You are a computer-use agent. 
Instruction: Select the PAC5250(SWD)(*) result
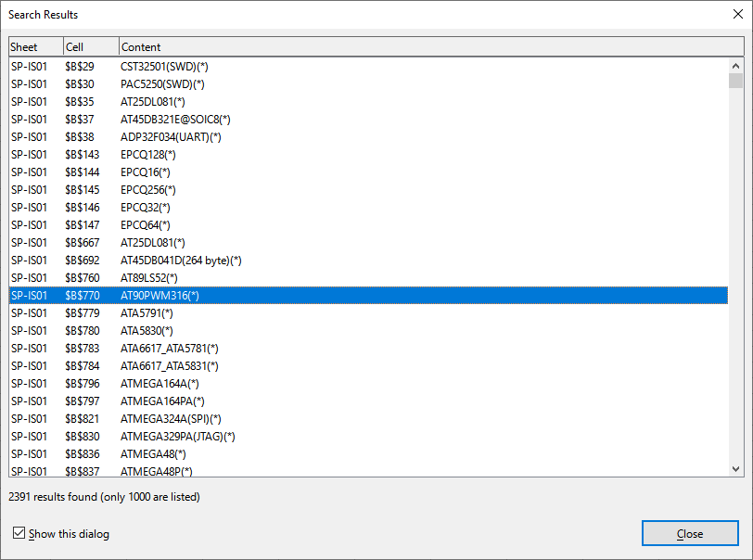(368, 84)
